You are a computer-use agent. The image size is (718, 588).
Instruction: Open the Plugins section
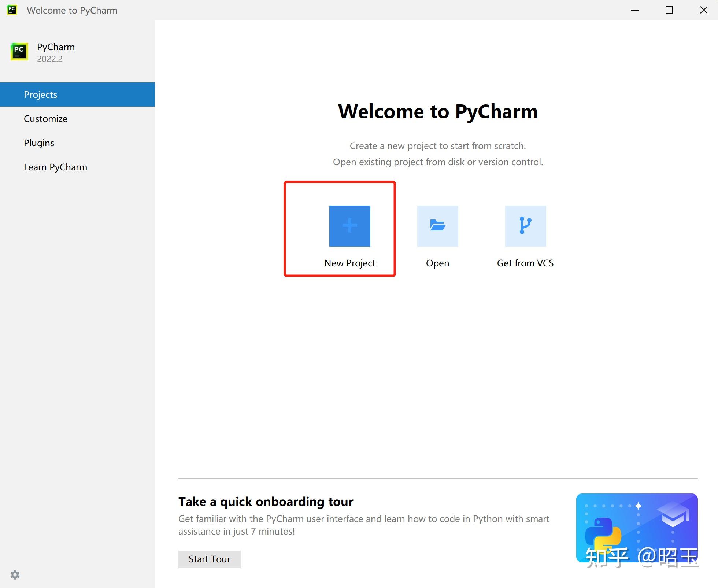pos(39,143)
